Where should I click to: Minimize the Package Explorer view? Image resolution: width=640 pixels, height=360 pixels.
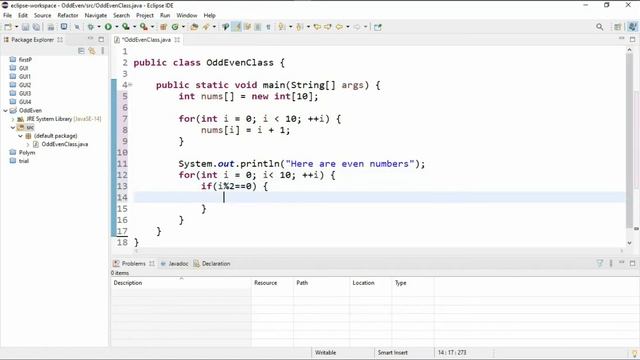click(91, 39)
